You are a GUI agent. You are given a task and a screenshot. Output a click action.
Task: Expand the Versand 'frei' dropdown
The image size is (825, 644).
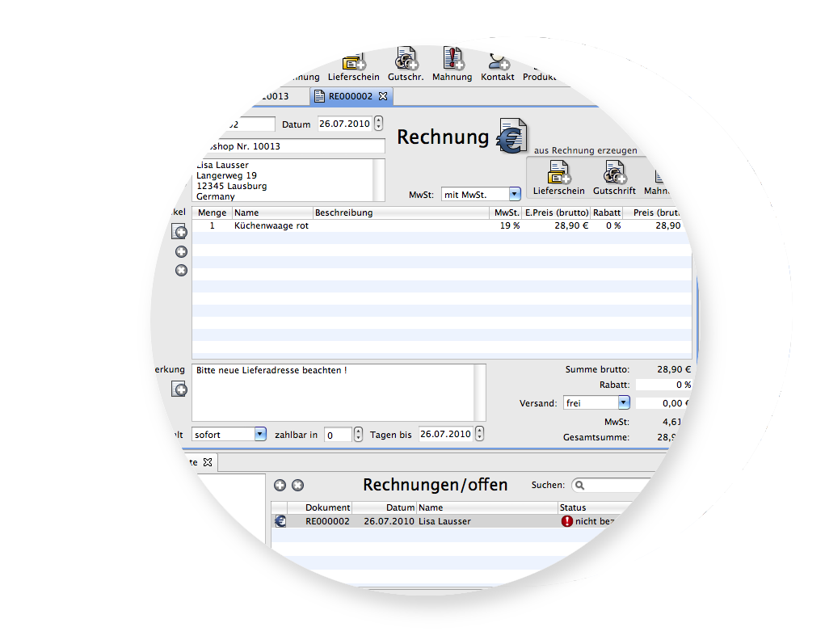[x=623, y=402]
